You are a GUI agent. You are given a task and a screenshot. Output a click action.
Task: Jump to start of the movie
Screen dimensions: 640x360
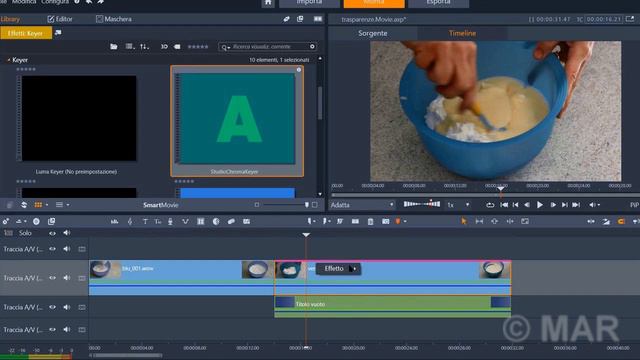click(504, 205)
